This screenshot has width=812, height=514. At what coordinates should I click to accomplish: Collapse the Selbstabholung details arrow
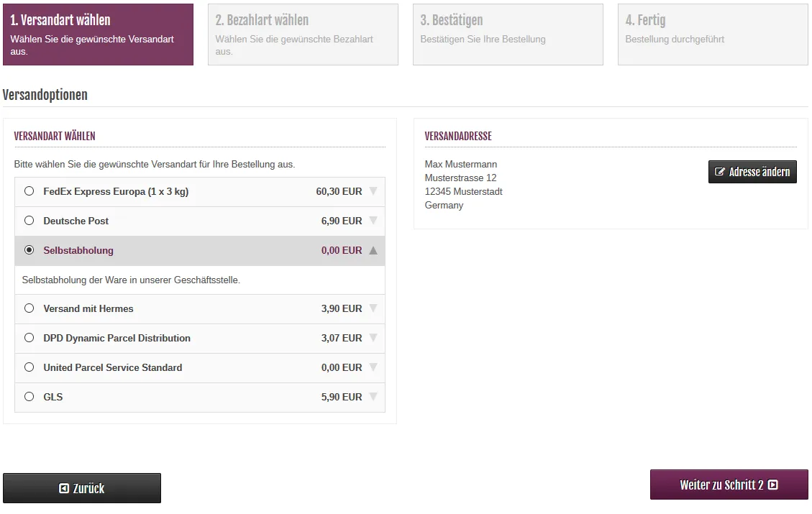(x=373, y=250)
